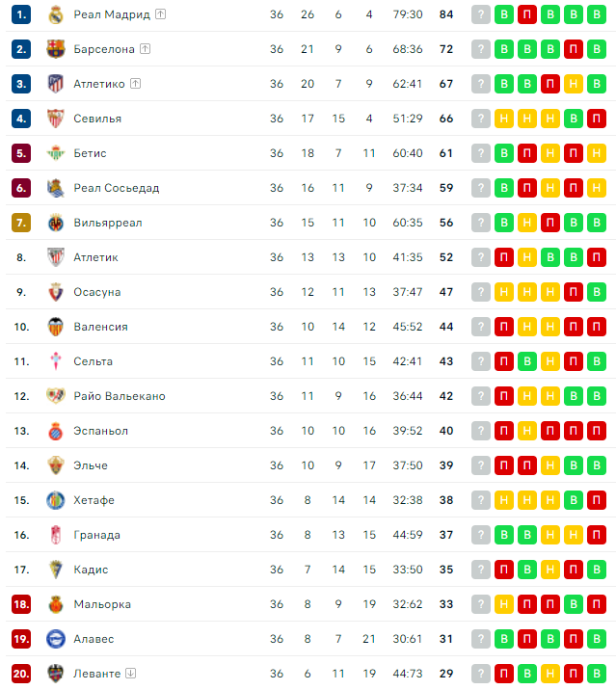Click the position 1 blue rank badge
Screen dimensions: 616x690
21,14
